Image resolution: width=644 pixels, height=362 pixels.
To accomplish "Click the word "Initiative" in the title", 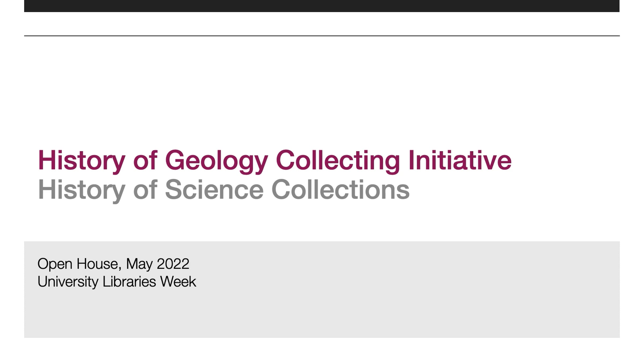I will pos(460,160).
